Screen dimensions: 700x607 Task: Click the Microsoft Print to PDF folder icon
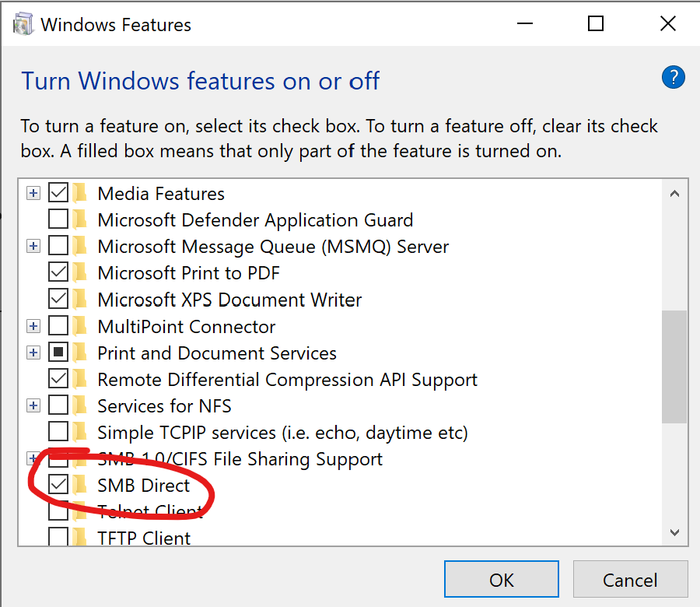(x=80, y=272)
